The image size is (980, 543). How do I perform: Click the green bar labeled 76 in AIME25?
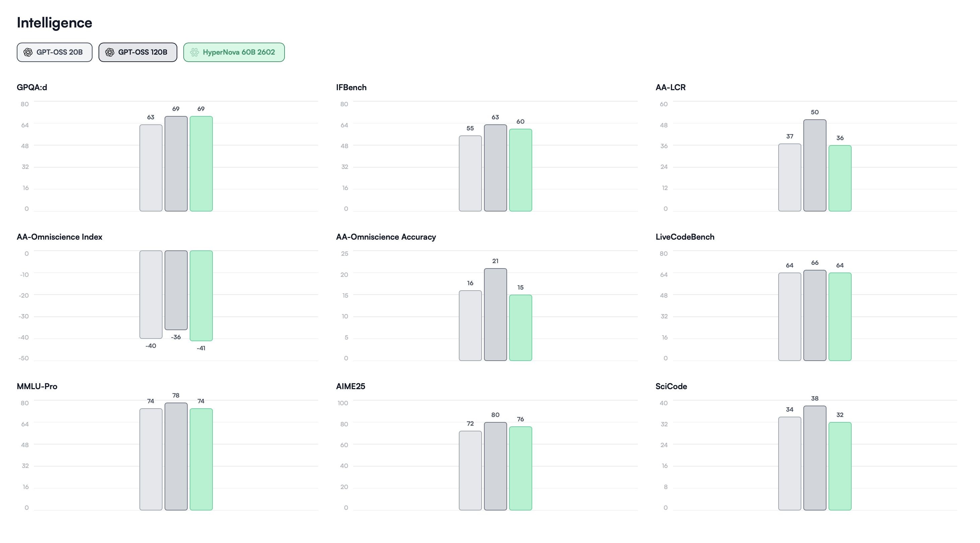[x=520, y=468]
